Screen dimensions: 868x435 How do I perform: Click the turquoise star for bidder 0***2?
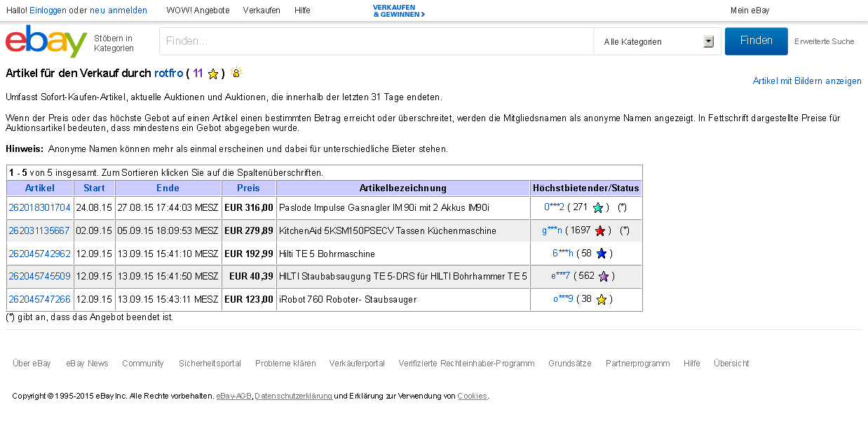pyautogui.click(x=598, y=207)
